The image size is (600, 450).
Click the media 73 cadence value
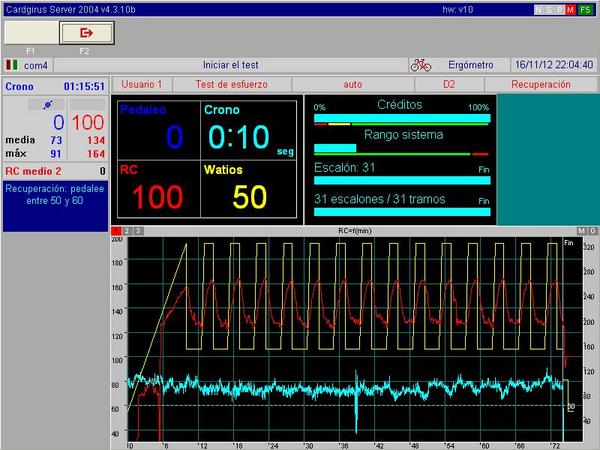tap(56, 140)
